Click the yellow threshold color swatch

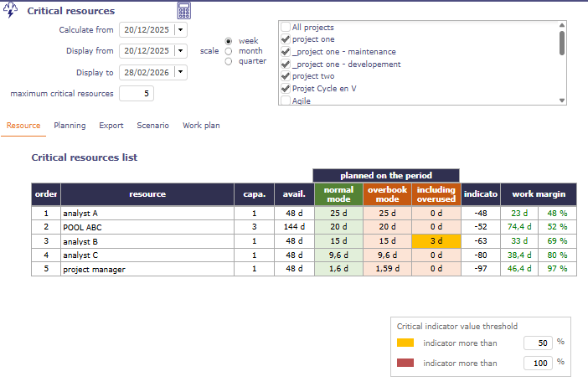point(405,343)
